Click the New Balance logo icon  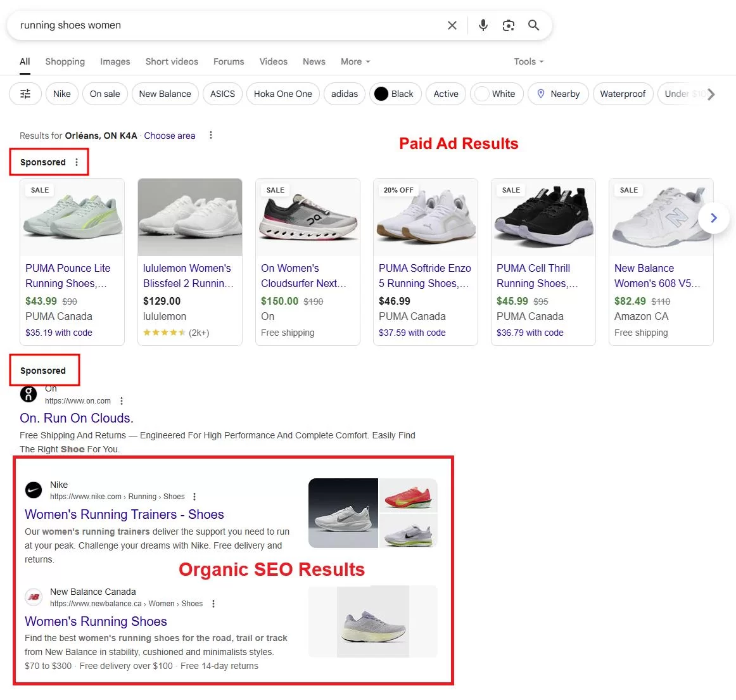tap(33, 597)
